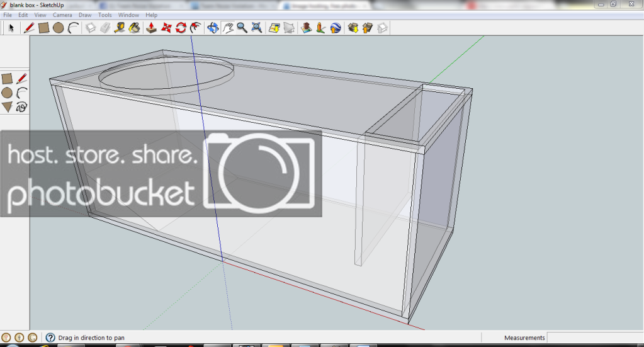
Task: Choose the Rotate tool
Action: tap(181, 28)
